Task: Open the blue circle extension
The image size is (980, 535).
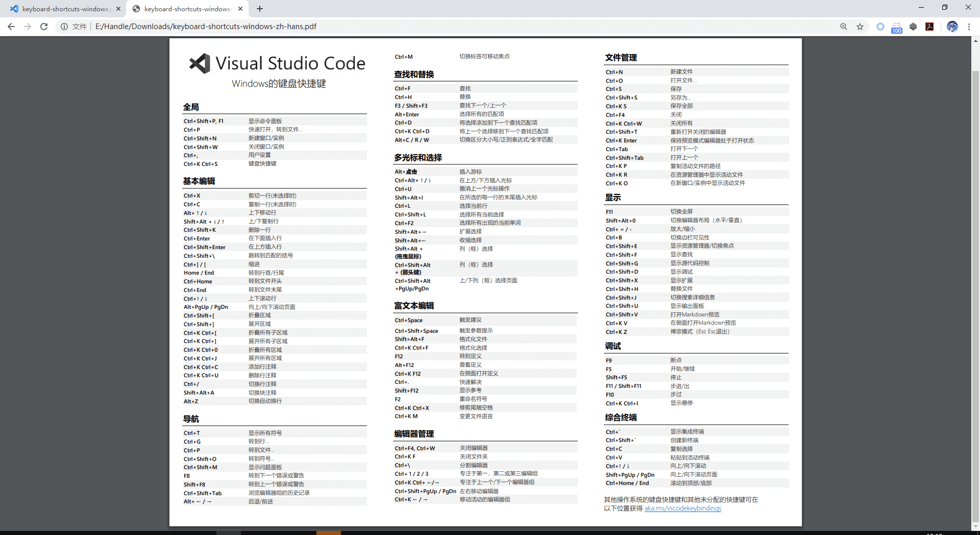Action: click(x=880, y=27)
